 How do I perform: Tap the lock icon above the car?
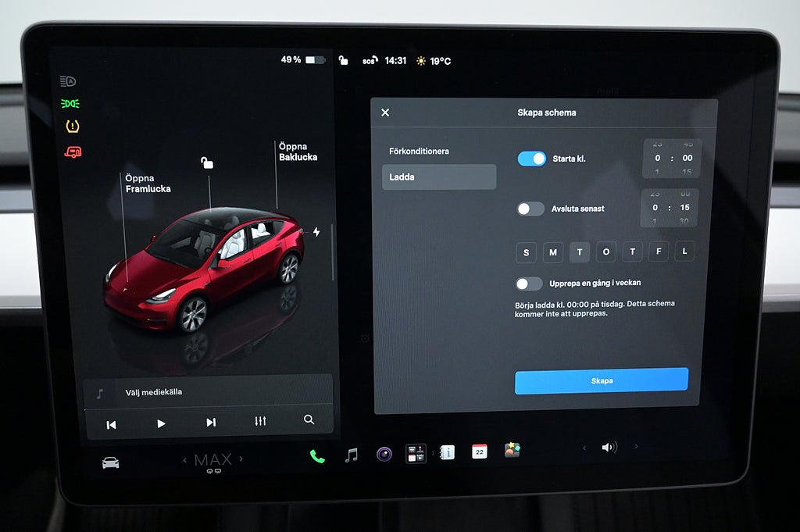(206, 162)
